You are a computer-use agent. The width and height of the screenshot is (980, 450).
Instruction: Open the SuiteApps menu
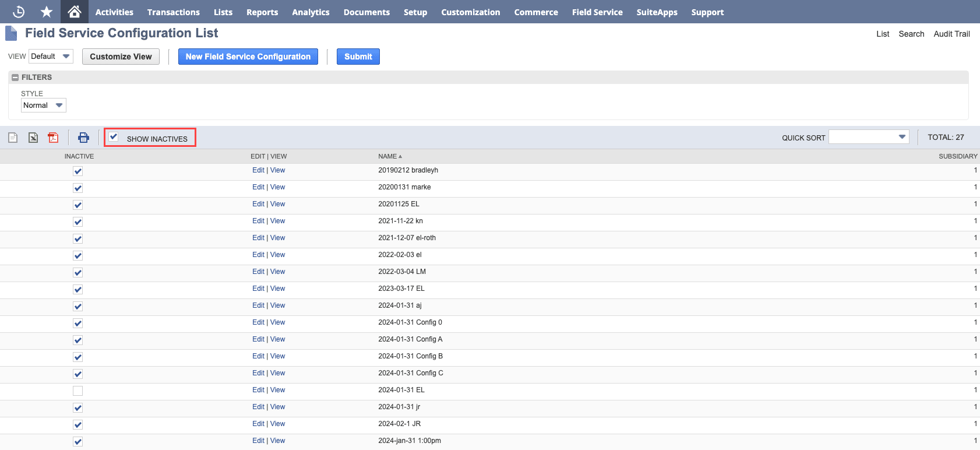[x=657, y=12]
